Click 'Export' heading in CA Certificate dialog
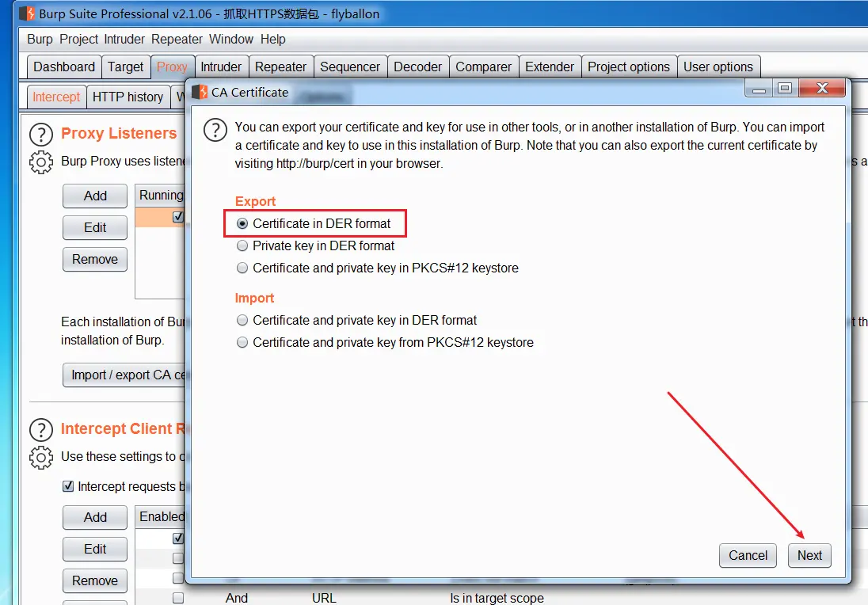The height and width of the screenshot is (605, 868). point(255,201)
